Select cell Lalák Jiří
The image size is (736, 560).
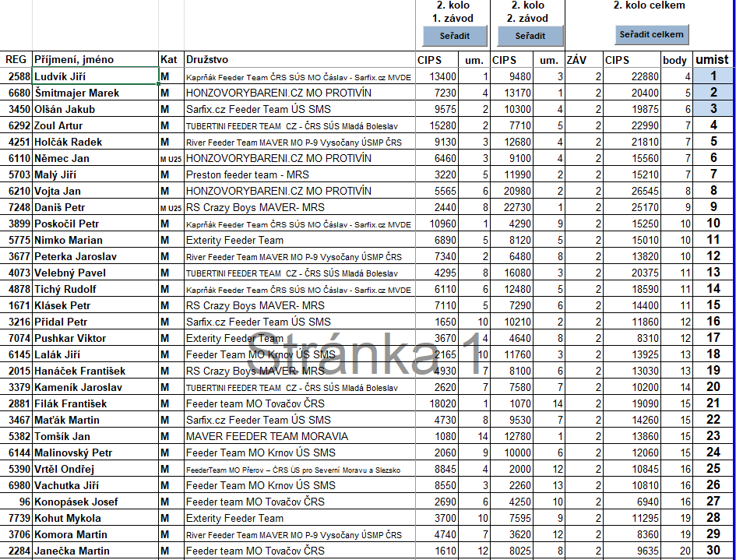(x=96, y=354)
